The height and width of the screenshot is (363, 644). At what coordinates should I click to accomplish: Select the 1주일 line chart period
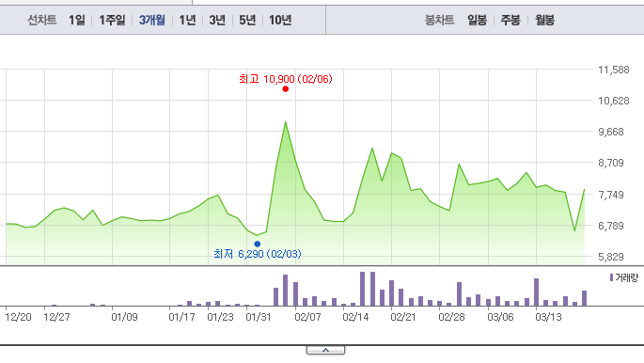pos(112,20)
